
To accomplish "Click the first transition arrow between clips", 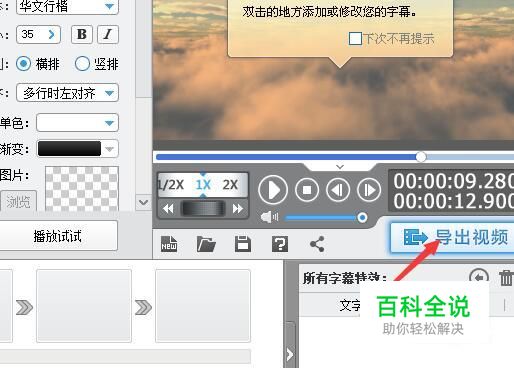I will [x=24, y=307].
